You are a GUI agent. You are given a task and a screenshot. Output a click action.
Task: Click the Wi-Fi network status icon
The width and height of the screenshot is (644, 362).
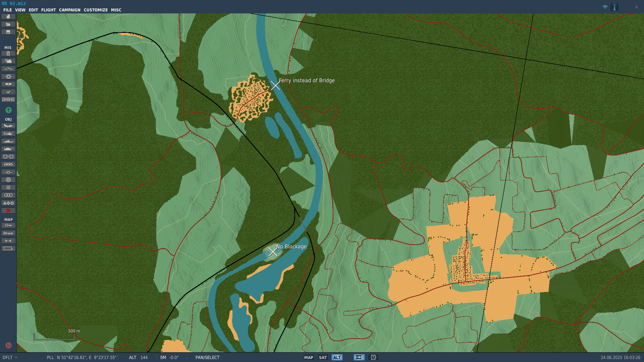605,7
